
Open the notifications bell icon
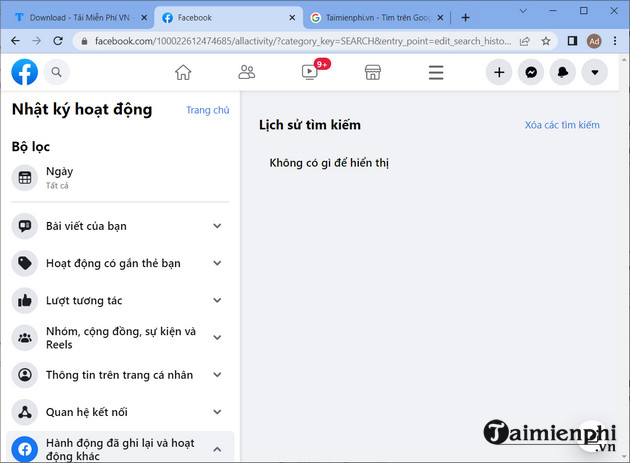(x=563, y=72)
